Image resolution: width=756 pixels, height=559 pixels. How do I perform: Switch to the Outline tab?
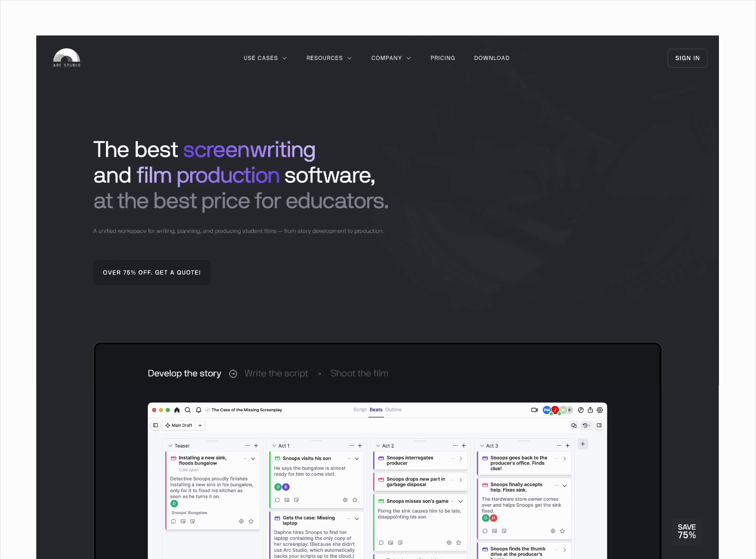pos(393,410)
